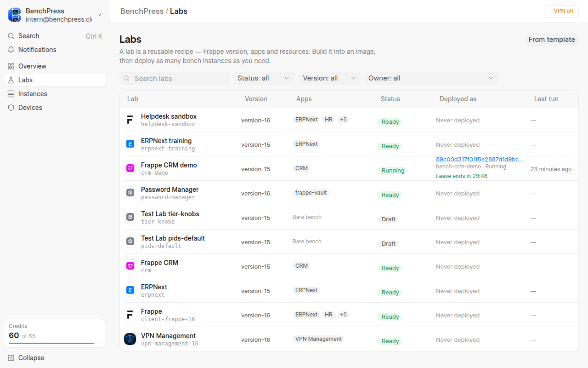Click the Overview grid icon
Image resolution: width=588 pixels, height=368 pixels.
click(x=11, y=66)
